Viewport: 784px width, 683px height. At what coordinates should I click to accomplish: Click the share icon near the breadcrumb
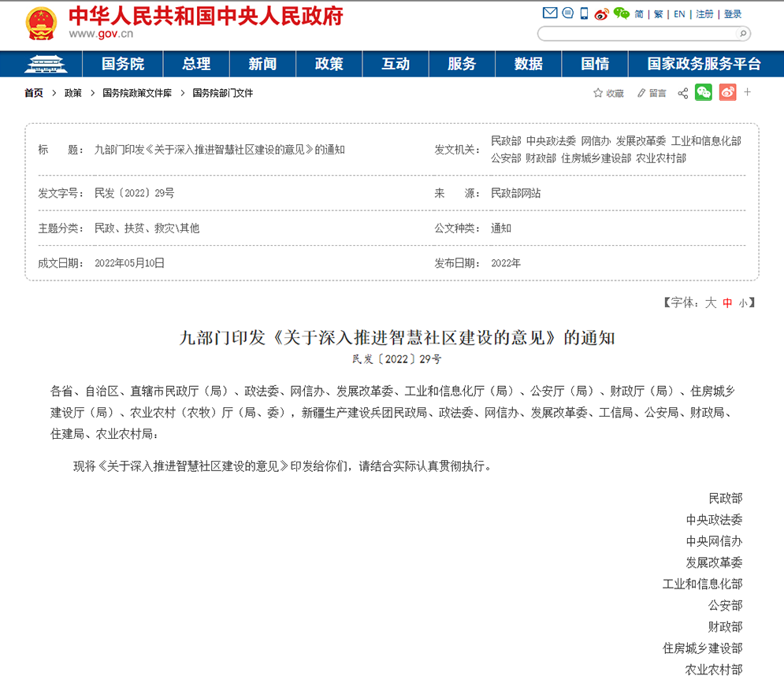click(x=682, y=92)
